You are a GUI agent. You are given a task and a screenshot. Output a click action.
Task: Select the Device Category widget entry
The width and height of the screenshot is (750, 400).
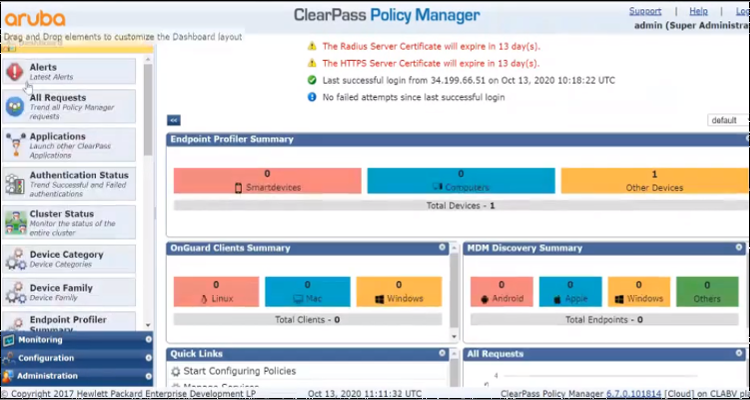[x=69, y=259]
